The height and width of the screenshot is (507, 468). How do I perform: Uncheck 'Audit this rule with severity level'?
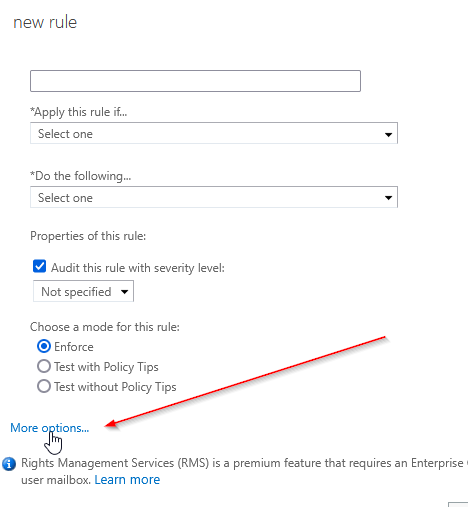pyautogui.click(x=39, y=267)
